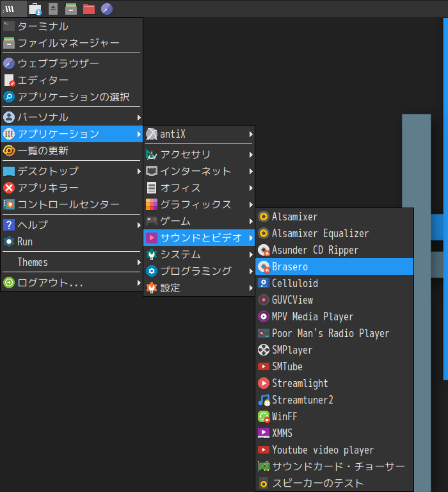
Task: Click the red folder icon in taskbar
Action: click(x=89, y=9)
